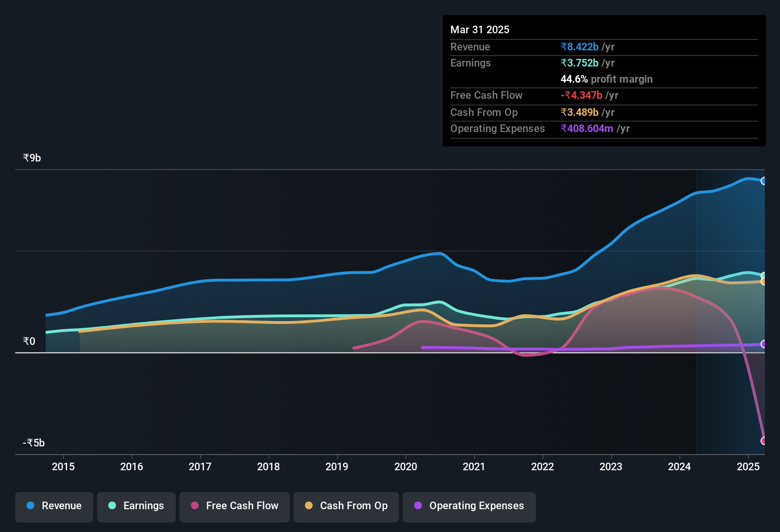Viewport: 780px width, 532px height.
Task: Click the ₹9b y-axis label
Action: [x=32, y=158]
